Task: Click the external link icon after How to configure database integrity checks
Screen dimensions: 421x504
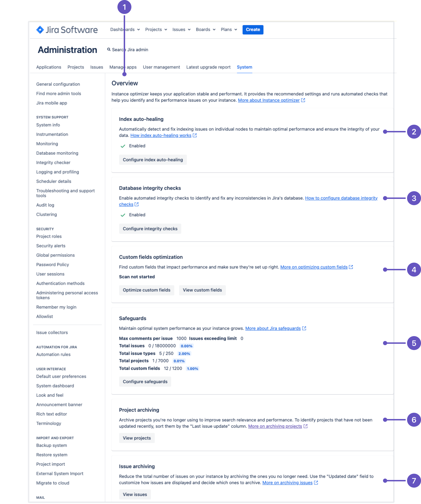Action: [x=136, y=204]
